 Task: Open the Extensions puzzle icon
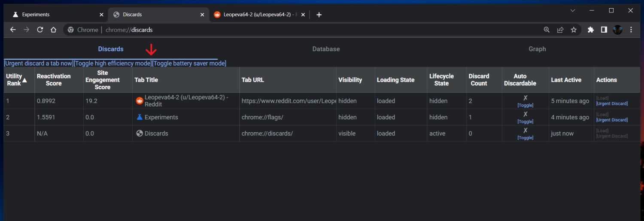click(591, 30)
